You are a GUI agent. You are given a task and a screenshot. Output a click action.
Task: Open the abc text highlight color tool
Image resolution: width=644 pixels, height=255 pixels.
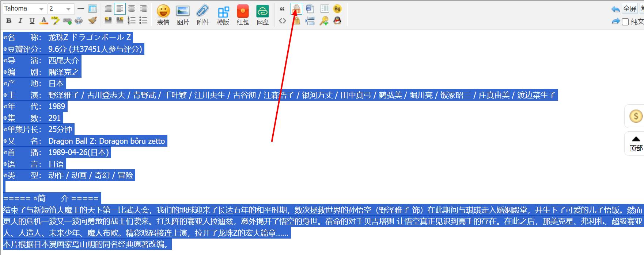click(55, 20)
